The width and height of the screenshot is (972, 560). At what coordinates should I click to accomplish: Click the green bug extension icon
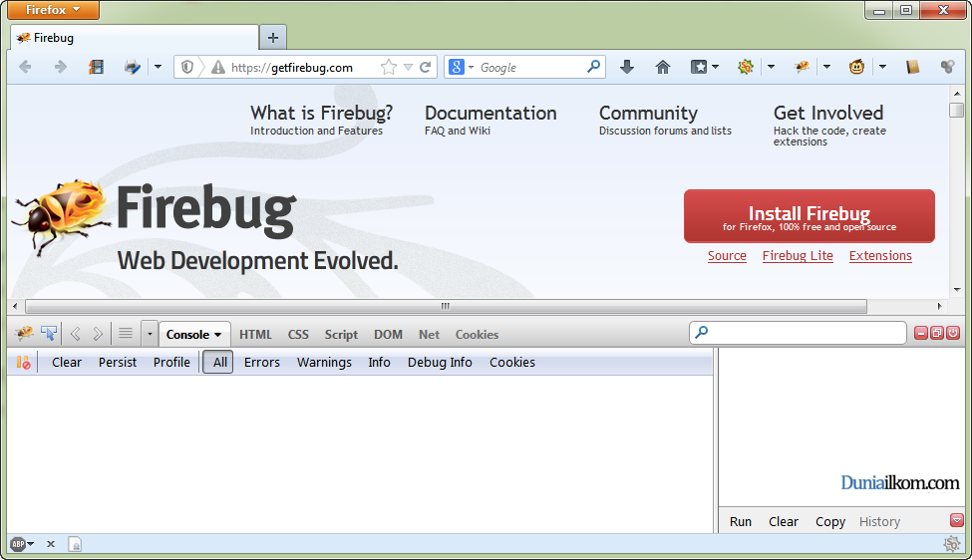745,67
